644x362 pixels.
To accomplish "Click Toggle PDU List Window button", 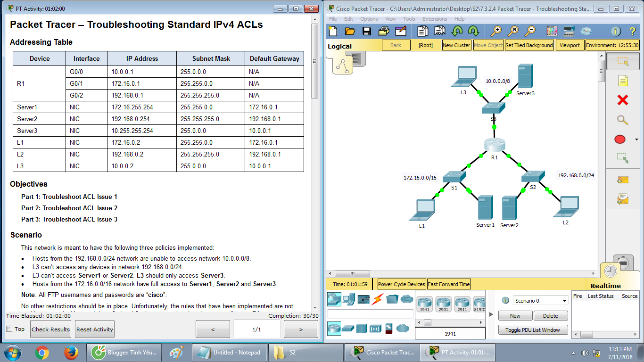I will [533, 330].
